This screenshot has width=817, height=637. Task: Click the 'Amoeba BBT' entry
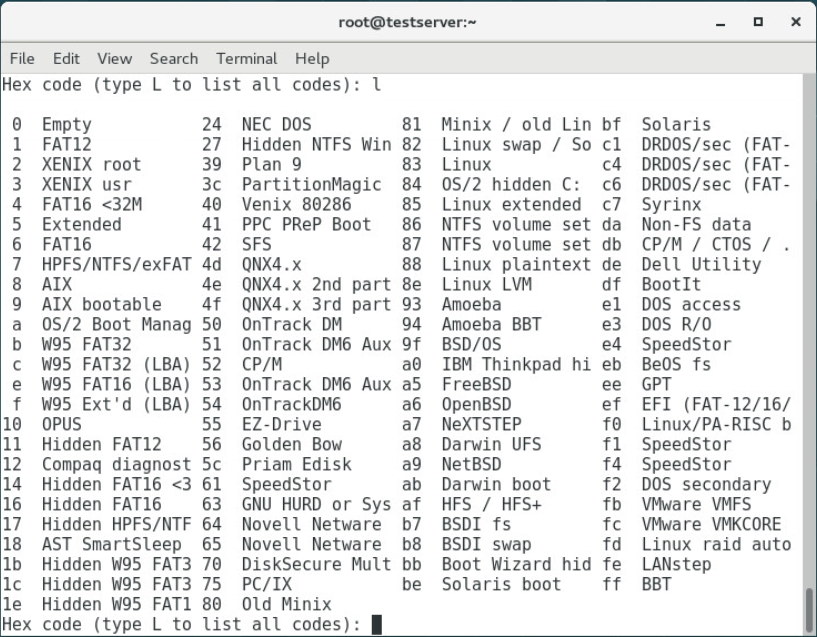pos(491,324)
